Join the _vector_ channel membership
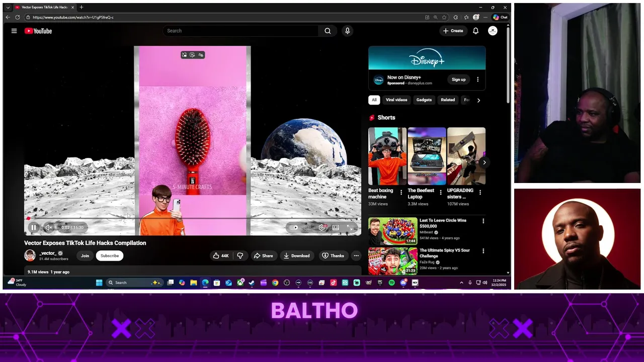 (x=85, y=255)
